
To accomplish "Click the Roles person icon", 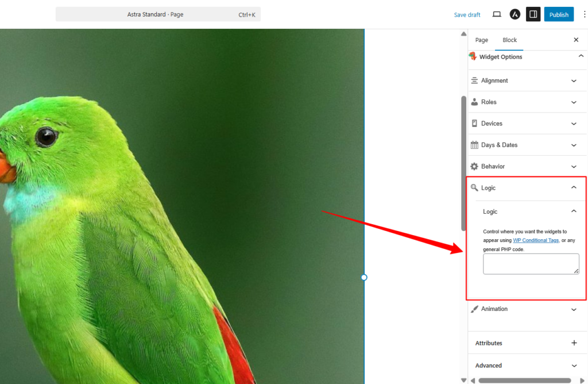I will [x=474, y=102].
